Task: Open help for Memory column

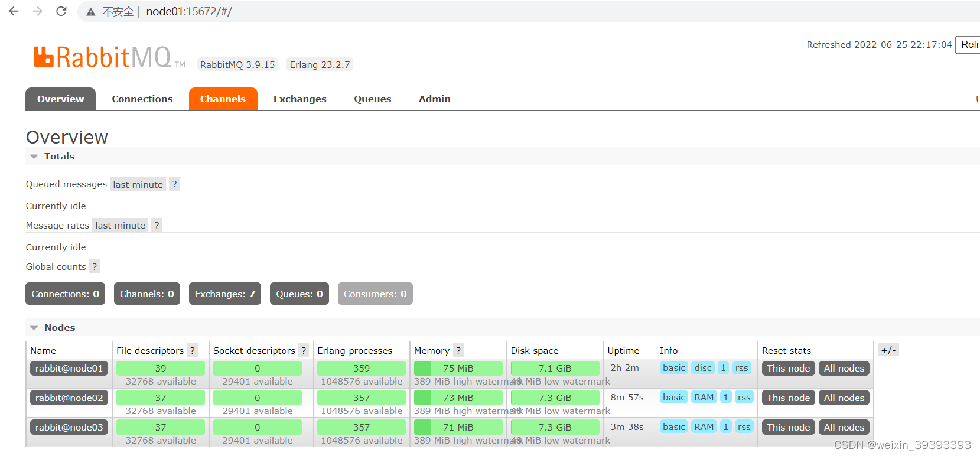Action: click(458, 351)
